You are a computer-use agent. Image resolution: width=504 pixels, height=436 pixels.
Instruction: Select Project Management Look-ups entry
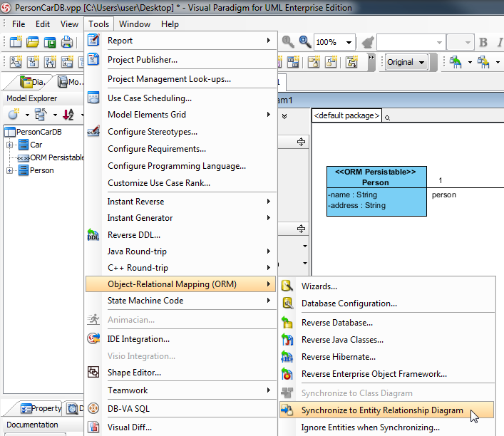coord(169,78)
